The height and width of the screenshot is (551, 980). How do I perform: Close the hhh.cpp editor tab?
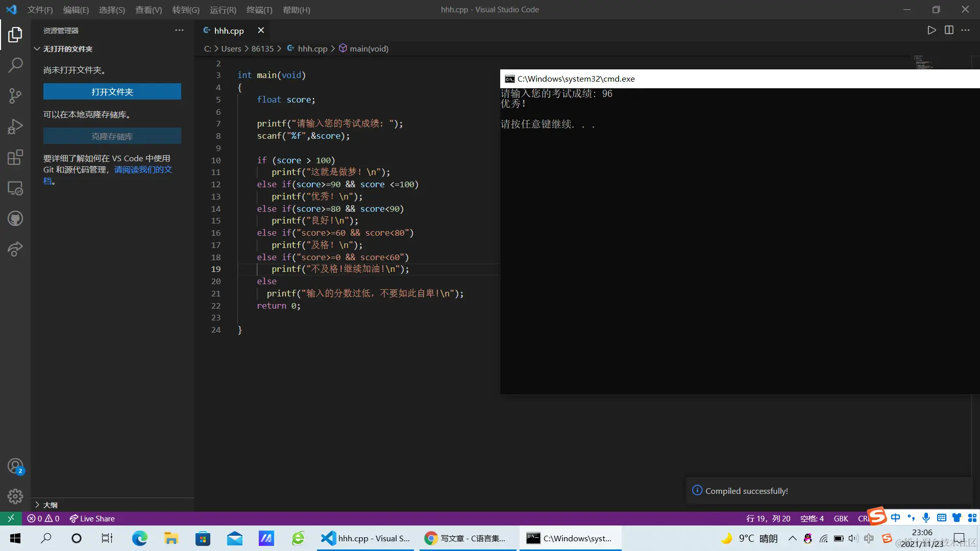point(261,30)
